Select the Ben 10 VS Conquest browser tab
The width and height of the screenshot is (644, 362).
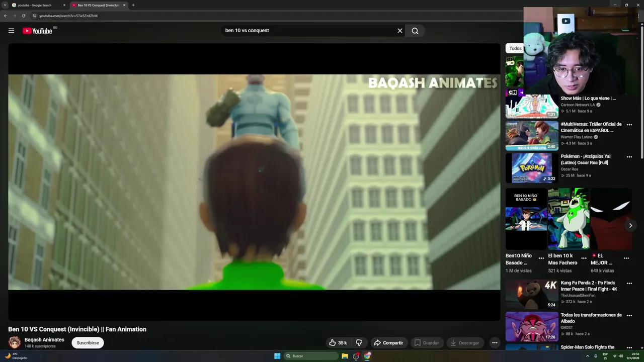pos(98,5)
